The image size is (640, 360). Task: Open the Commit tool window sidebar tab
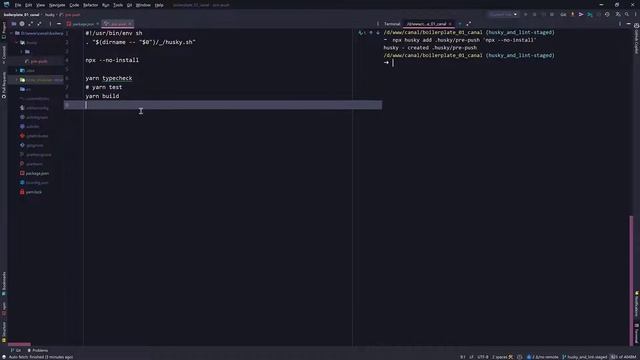tap(4, 55)
